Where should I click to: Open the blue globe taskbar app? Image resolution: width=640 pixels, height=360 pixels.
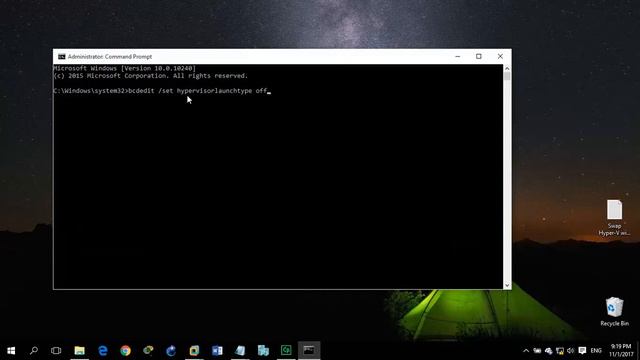click(x=171, y=350)
